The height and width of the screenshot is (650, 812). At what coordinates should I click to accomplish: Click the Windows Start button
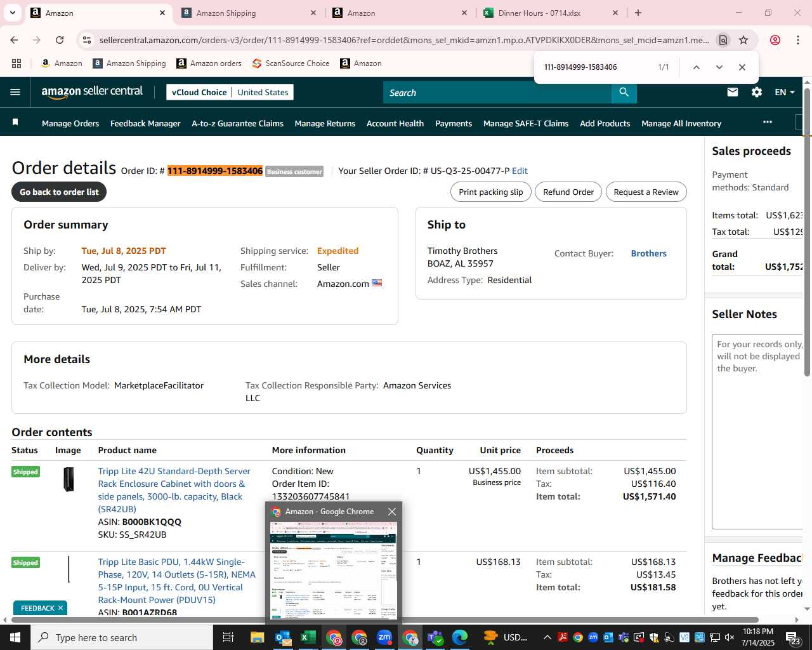pos(15,637)
